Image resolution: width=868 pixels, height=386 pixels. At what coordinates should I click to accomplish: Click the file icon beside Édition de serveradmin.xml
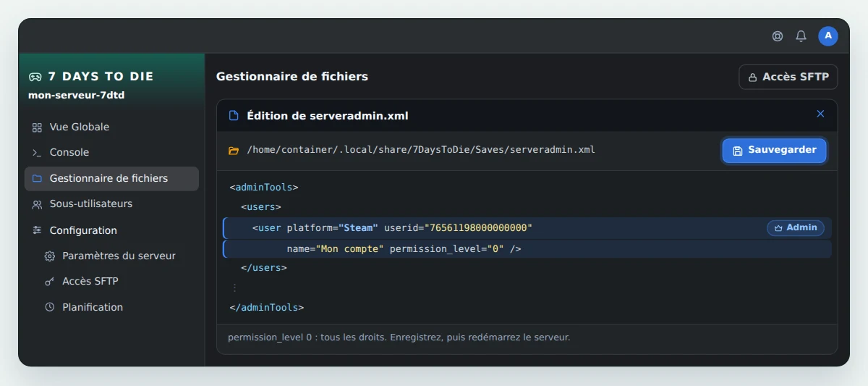coord(234,116)
